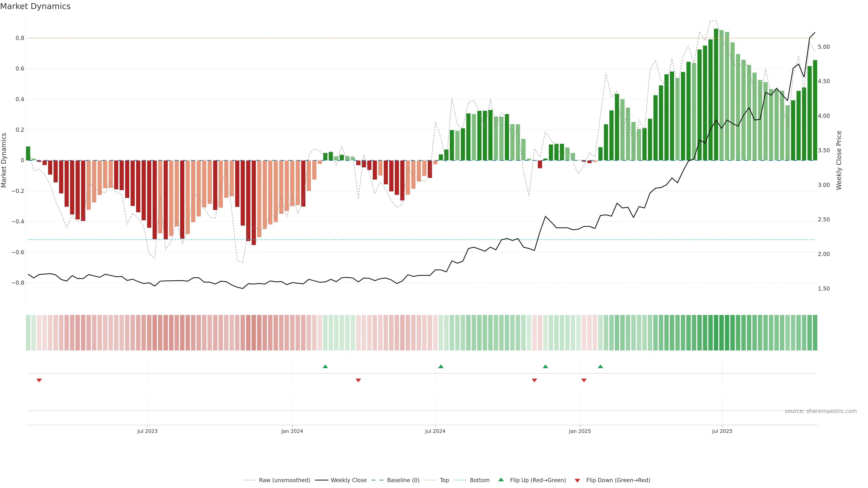Click the rightmost green flip-up triangle marker
This screenshot has height=488, width=868.
coord(600,366)
